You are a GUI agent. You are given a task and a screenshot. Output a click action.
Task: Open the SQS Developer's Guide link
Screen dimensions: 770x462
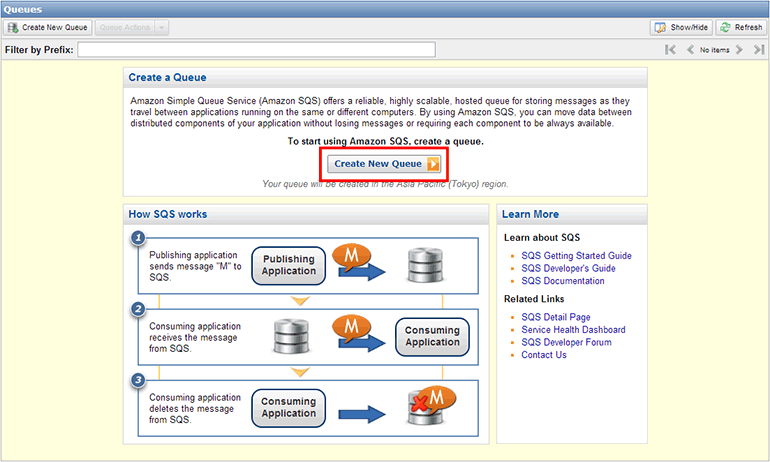point(568,269)
